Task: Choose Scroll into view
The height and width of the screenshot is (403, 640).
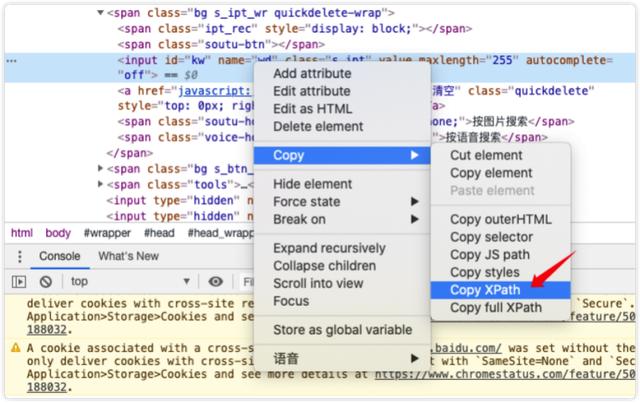Action: [318, 283]
